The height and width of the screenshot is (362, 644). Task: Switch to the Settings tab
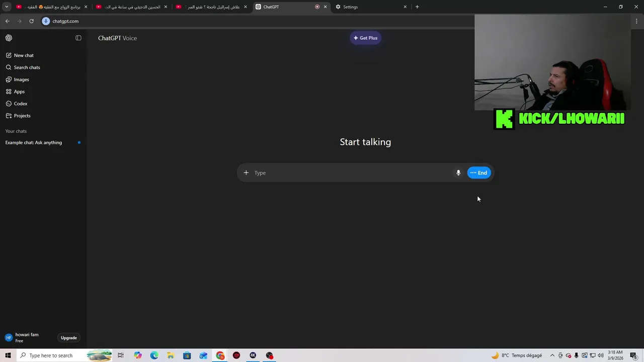pyautogui.click(x=370, y=7)
